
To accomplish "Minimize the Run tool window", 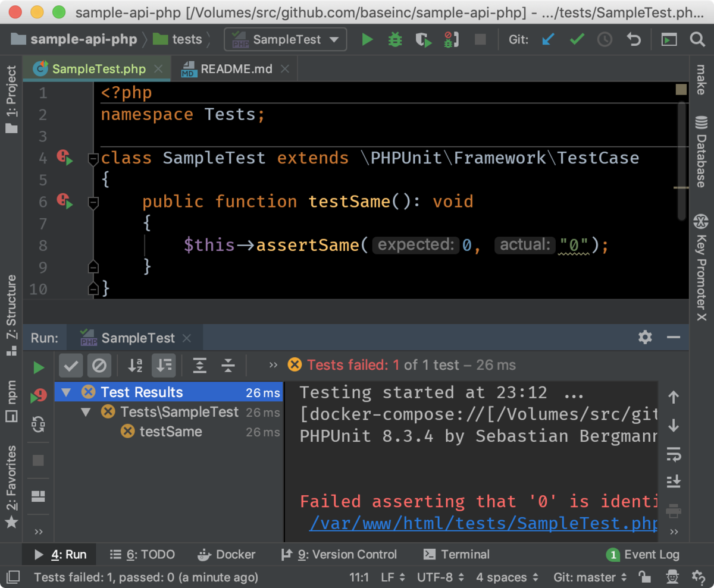I will pyautogui.click(x=674, y=337).
